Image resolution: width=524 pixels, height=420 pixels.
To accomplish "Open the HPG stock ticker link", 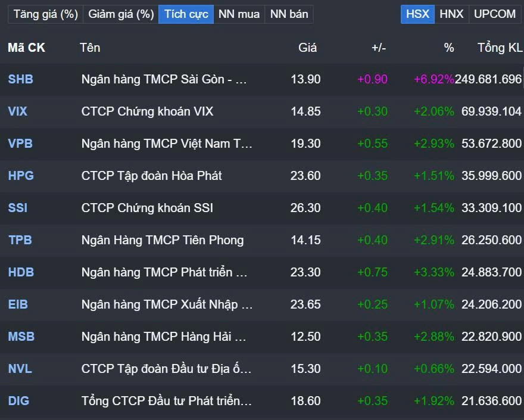I will pyautogui.click(x=21, y=176).
